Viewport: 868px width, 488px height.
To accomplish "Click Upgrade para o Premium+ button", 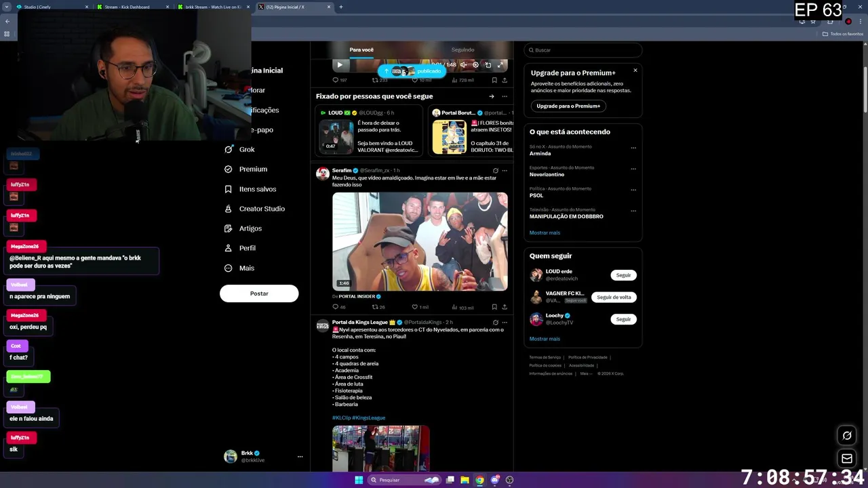I will [568, 106].
